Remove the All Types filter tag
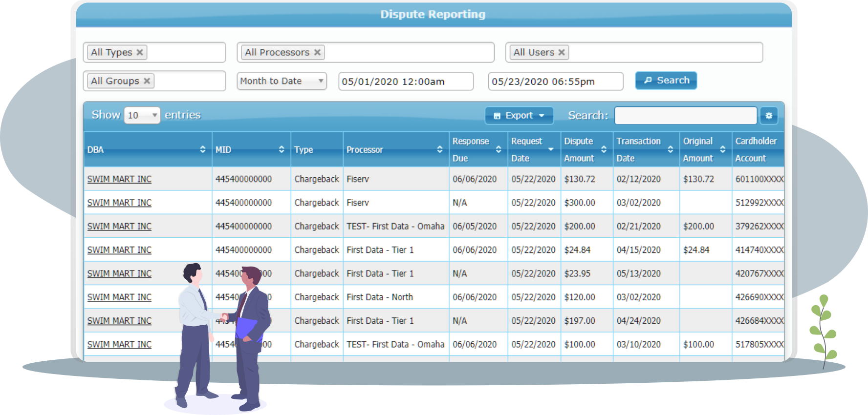 140,52
